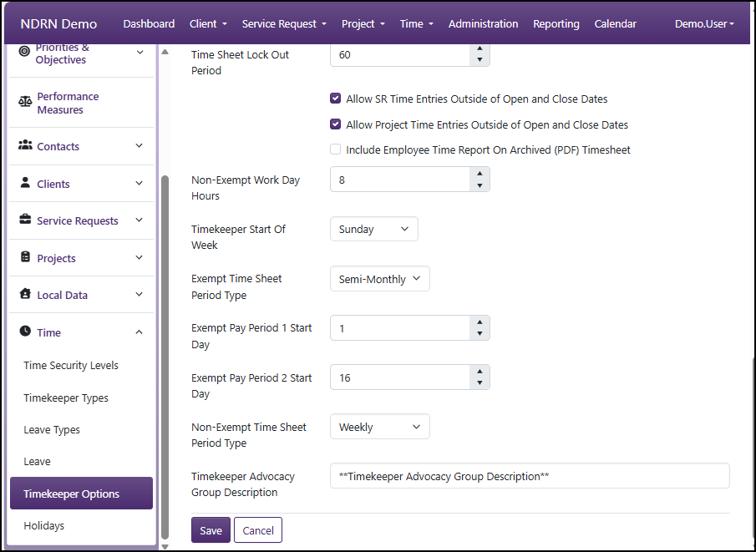The image size is (756, 552).
Task: Click the Non-Exempt Work Day Hours field
Action: (x=400, y=180)
